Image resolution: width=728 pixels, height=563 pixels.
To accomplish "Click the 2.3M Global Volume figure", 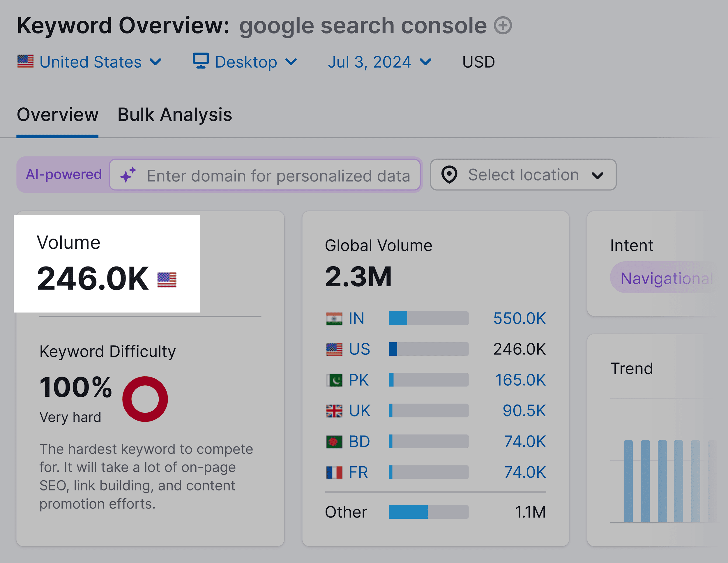I will [x=358, y=277].
